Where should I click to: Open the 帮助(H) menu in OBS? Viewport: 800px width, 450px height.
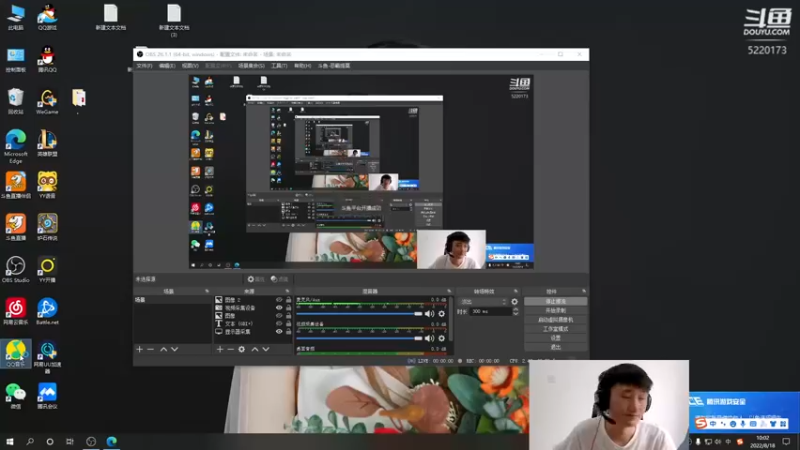[x=302, y=66]
